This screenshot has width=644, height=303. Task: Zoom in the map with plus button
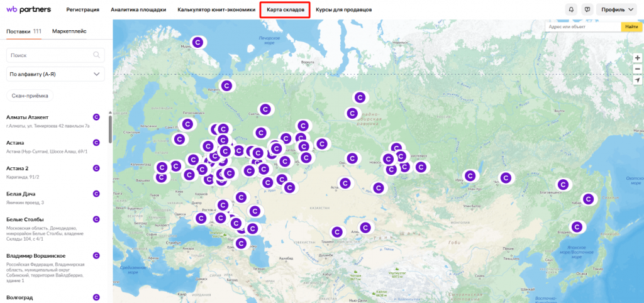coord(637,58)
